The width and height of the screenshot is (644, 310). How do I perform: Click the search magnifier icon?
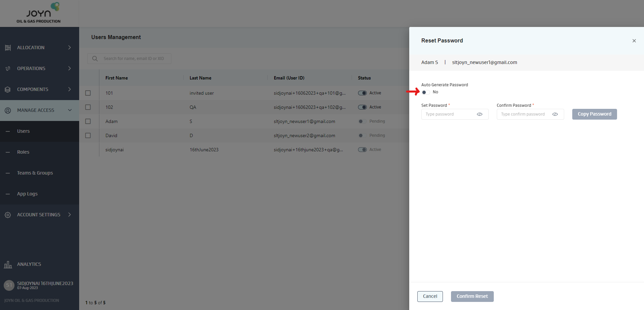pos(95,59)
